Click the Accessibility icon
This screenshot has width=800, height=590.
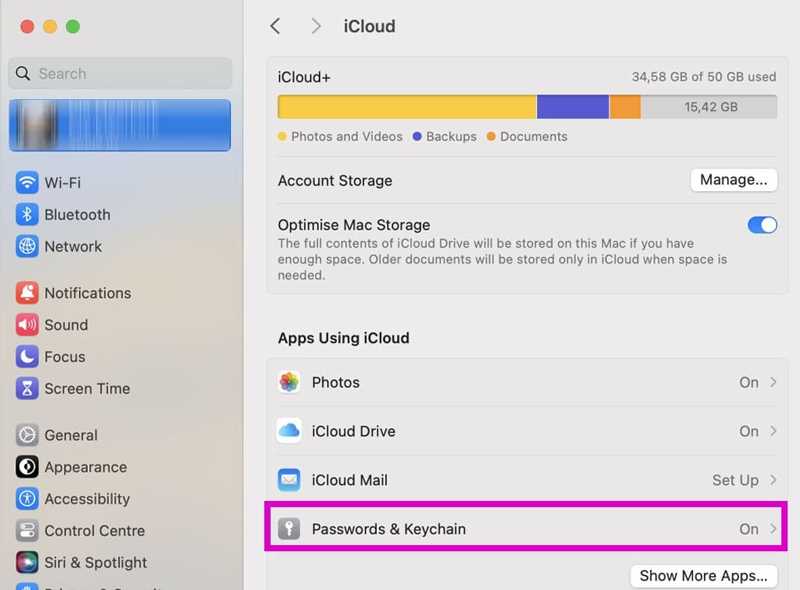pos(27,499)
